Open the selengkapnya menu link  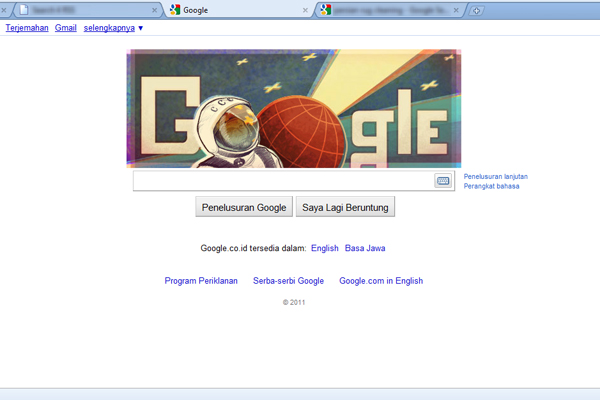point(109,28)
